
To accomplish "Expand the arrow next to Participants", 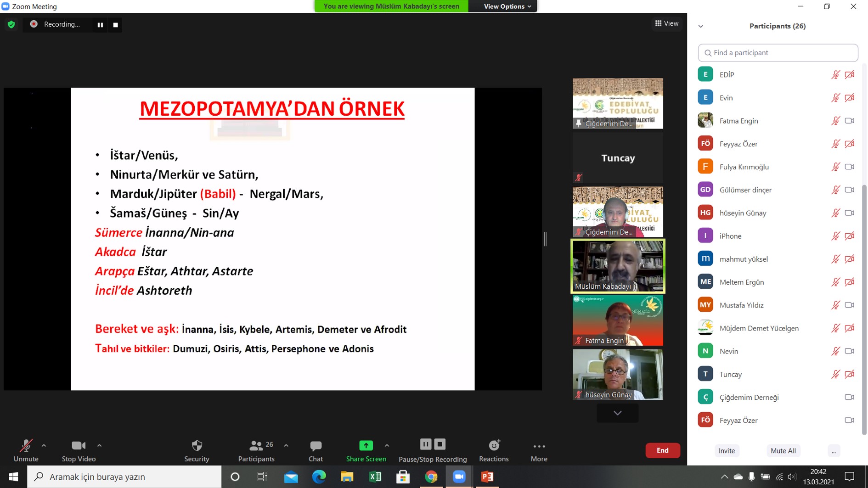I will click(x=286, y=445).
